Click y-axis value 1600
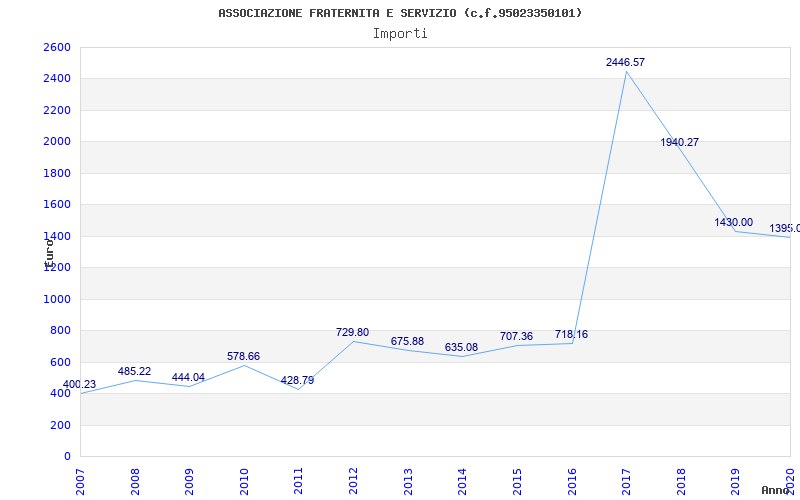Screen dimensions: 800x500 coord(57,205)
